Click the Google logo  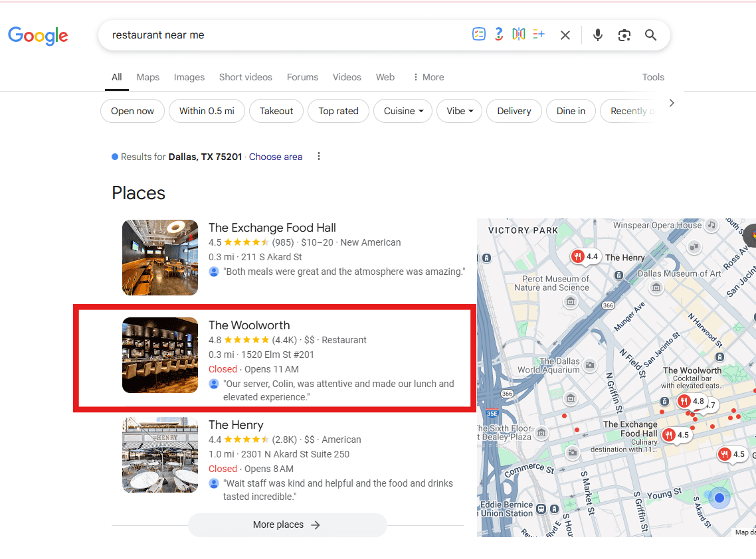(x=38, y=36)
